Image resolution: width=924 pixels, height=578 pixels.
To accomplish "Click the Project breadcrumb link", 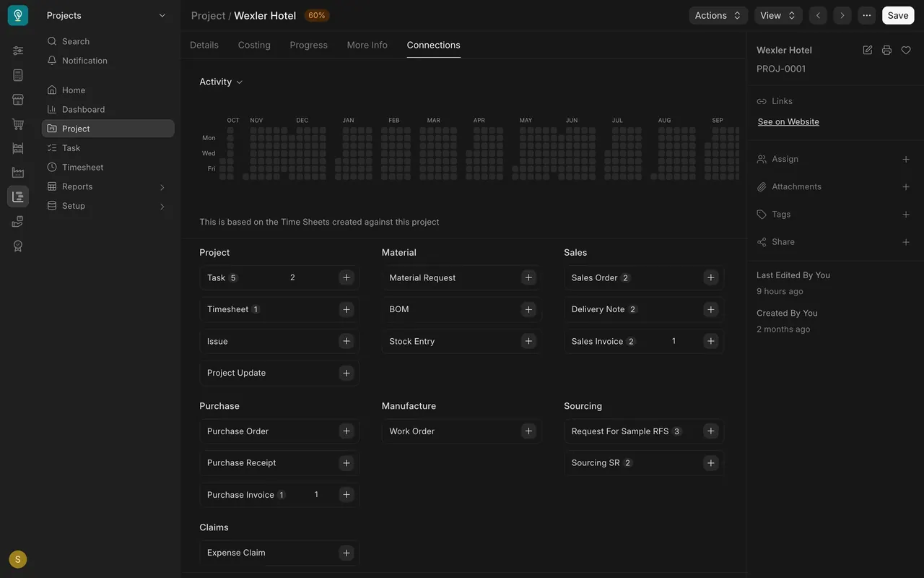I will click(x=209, y=15).
